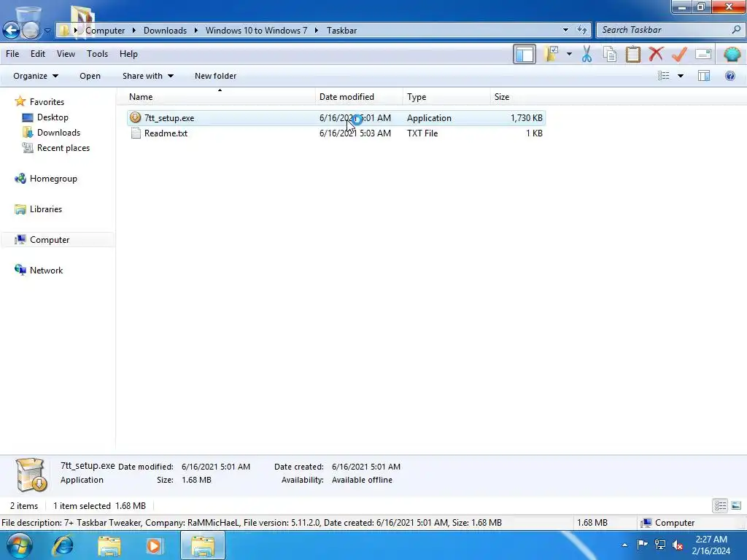747x560 pixels.
Task: Click the email envelope toolbar icon
Action: (x=703, y=54)
